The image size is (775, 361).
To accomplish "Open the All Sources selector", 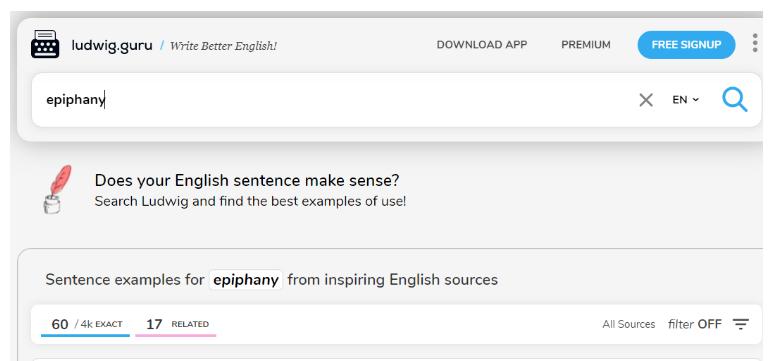I will click(628, 324).
